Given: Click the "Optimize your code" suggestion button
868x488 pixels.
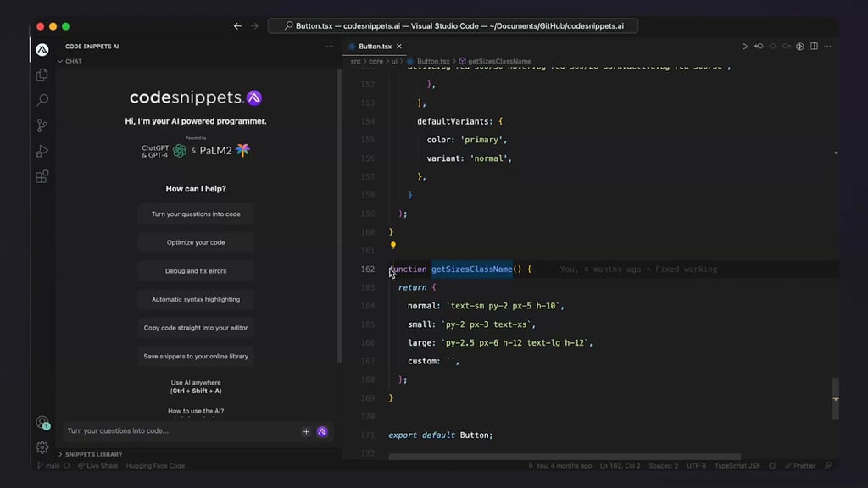Looking at the screenshot, I should 196,242.
